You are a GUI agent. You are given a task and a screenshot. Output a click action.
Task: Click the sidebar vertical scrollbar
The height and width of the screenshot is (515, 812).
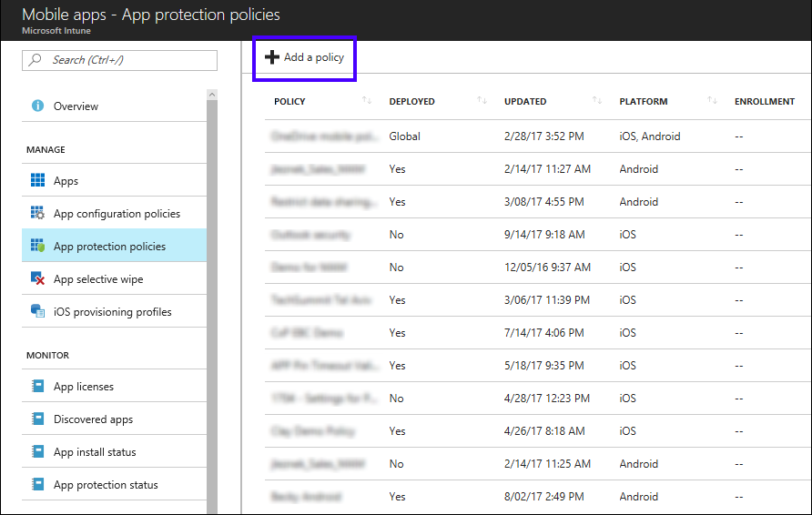(x=212, y=300)
